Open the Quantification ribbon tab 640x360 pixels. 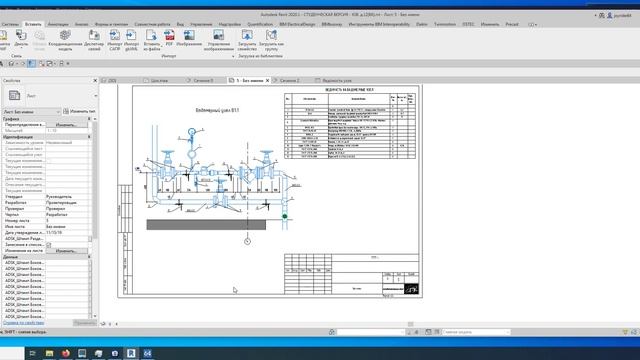coord(260,24)
